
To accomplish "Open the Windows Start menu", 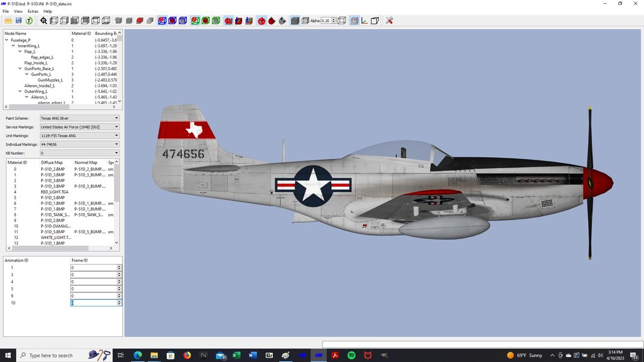I will pos(8,356).
